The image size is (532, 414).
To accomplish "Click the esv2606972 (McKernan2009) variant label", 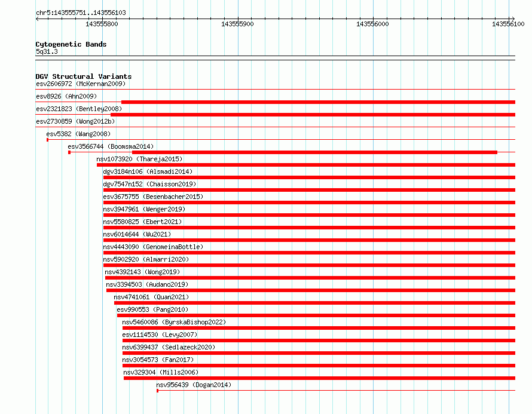I will pyautogui.click(x=81, y=84).
